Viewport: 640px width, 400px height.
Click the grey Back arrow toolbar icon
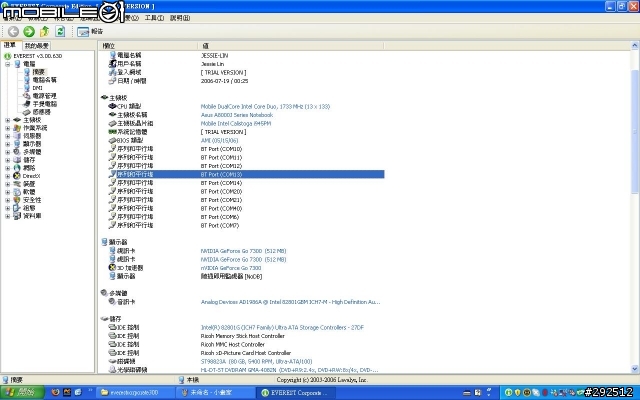point(13,31)
